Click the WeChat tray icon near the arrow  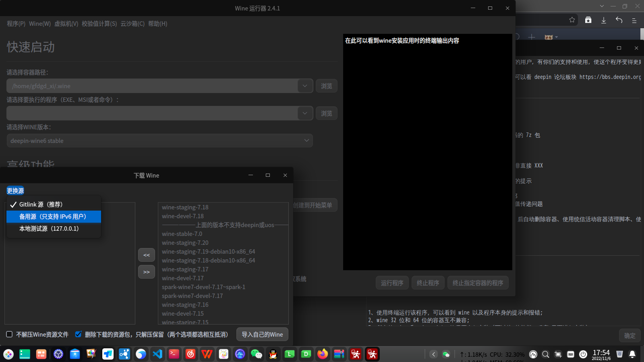[446, 354]
